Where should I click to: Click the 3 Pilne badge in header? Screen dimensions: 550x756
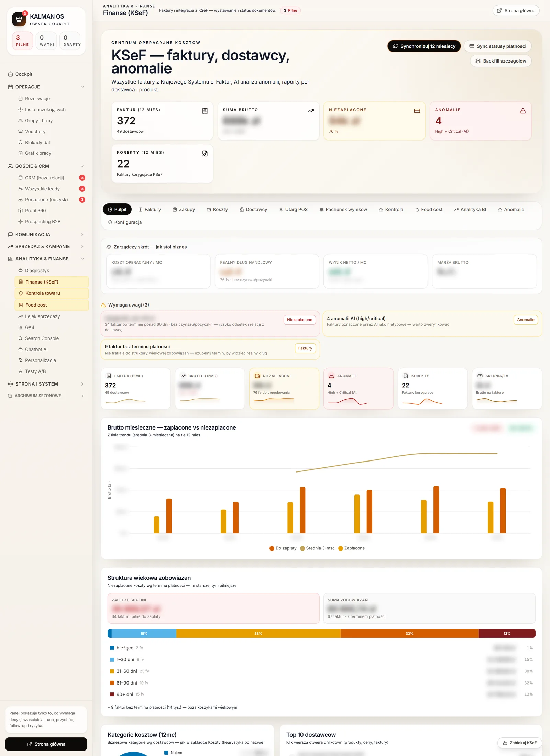click(x=290, y=11)
